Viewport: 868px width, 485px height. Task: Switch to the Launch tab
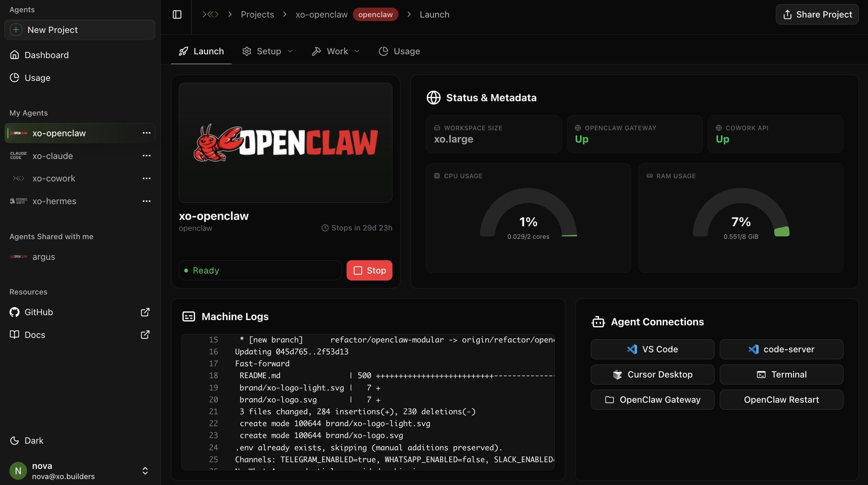[201, 51]
